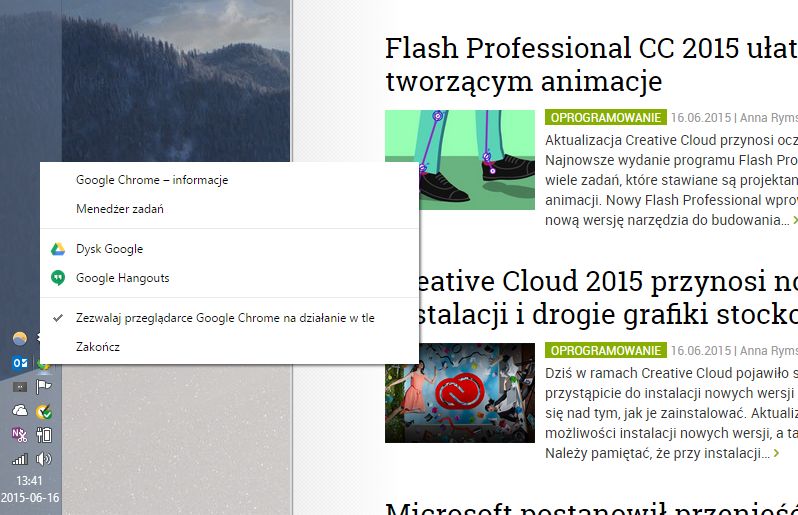Click OPROGRAMOWANIE tag on Flash Professional article
The height and width of the screenshot is (515, 798).
606,118
